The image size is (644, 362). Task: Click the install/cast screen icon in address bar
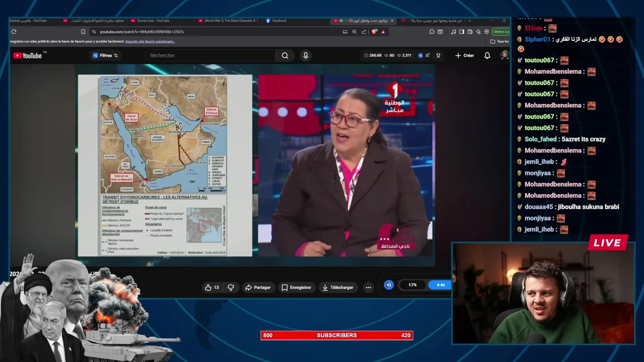345,32
